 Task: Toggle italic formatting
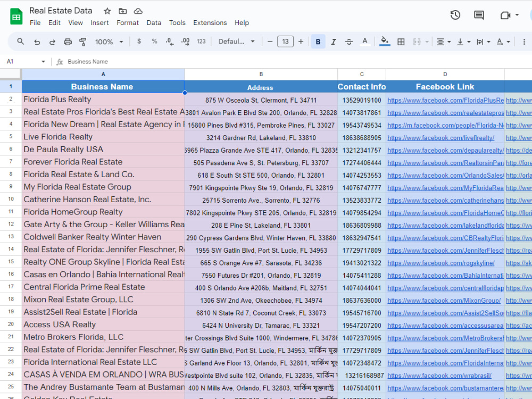coord(334,41)
